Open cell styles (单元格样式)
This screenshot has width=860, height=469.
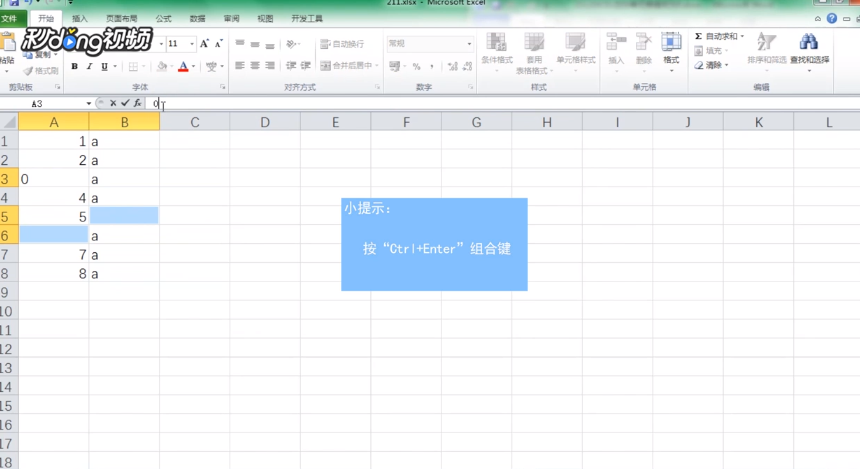point(575,53)
